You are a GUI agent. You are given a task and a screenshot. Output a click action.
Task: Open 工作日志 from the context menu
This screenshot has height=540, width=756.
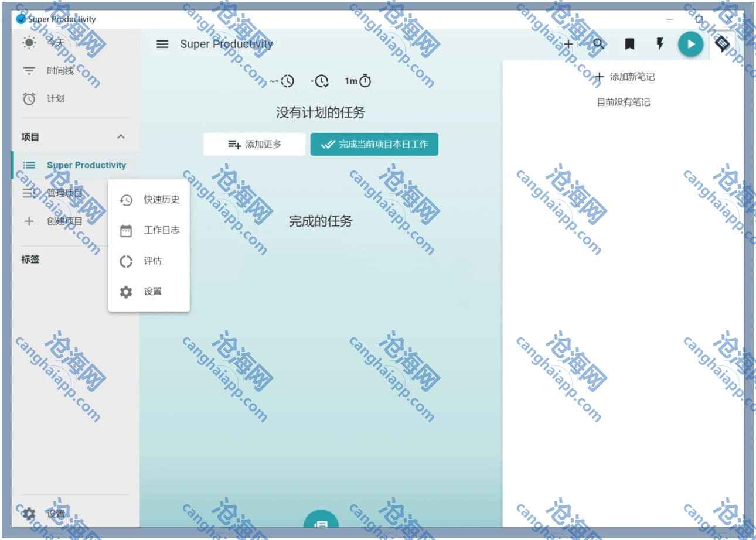pos(149,230)
